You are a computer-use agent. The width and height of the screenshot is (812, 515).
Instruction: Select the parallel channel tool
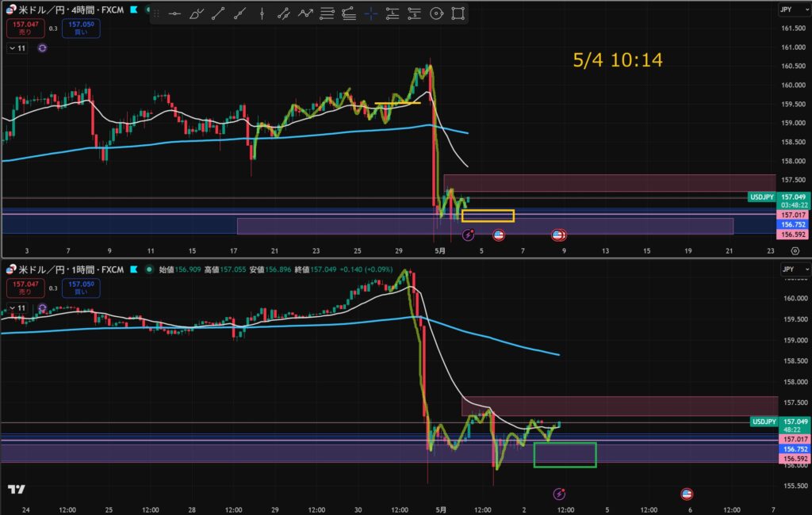point(283,14)
